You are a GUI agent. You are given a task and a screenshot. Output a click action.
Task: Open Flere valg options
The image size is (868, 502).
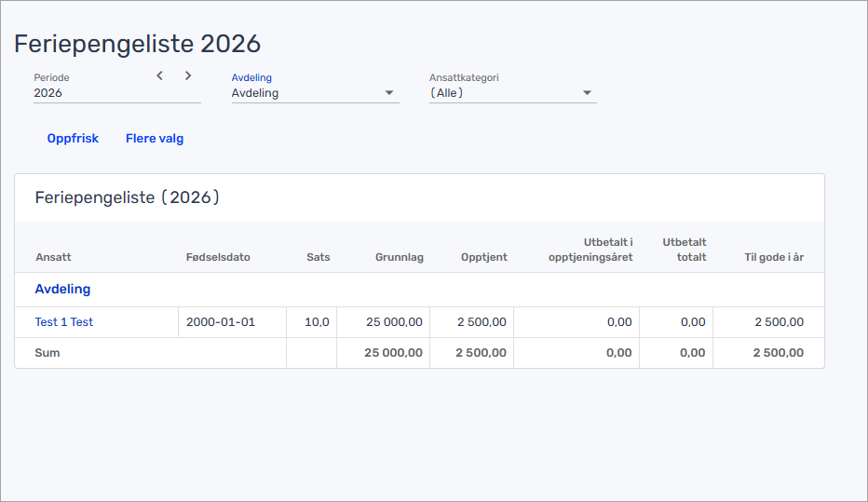point(155,139)
